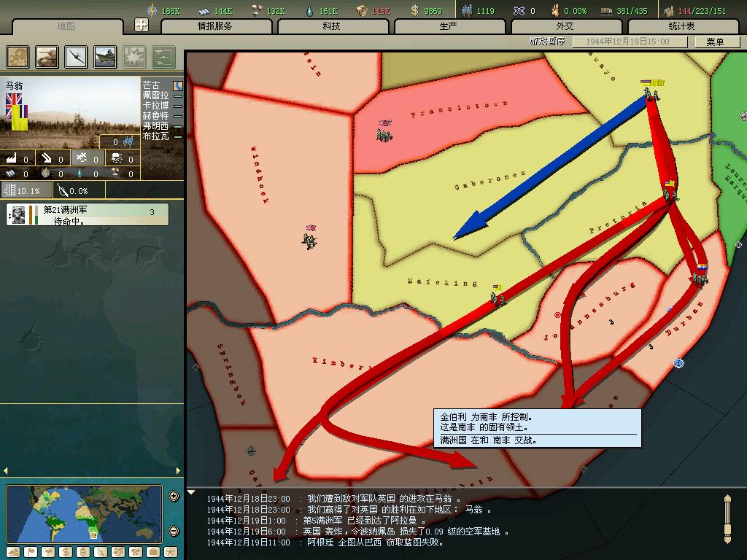
Task: Click the province map overview icon
Action: click(18, 57)
